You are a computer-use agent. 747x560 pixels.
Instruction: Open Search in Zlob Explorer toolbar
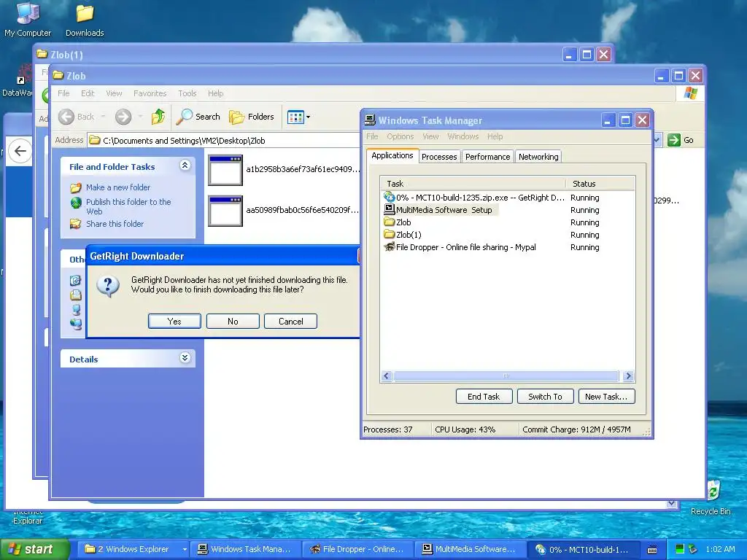pyautogui.click(x=198, y=117)
